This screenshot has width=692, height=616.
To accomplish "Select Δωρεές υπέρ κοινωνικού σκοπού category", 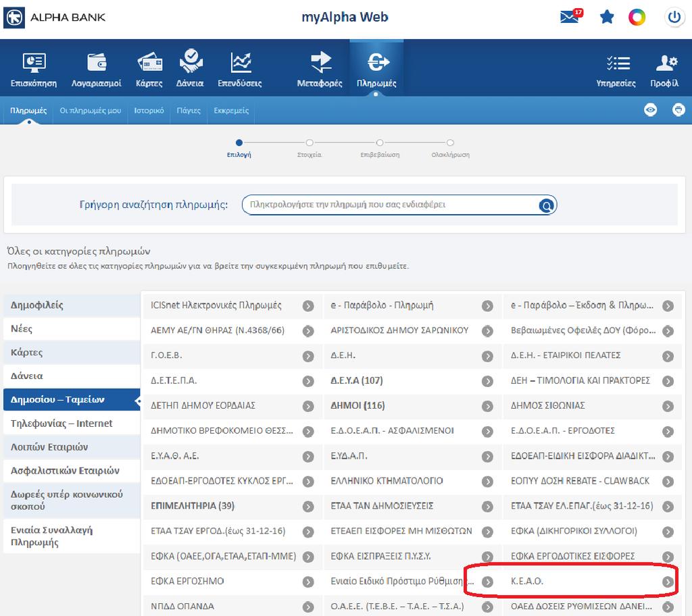I will pyautogui.click(x=72, y=500).
